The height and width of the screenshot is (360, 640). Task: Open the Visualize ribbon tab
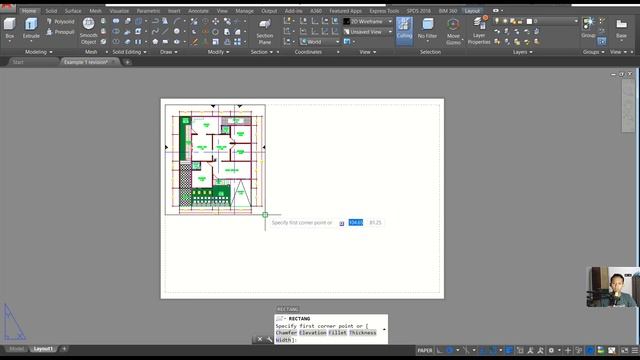click(x=119, y=11)
